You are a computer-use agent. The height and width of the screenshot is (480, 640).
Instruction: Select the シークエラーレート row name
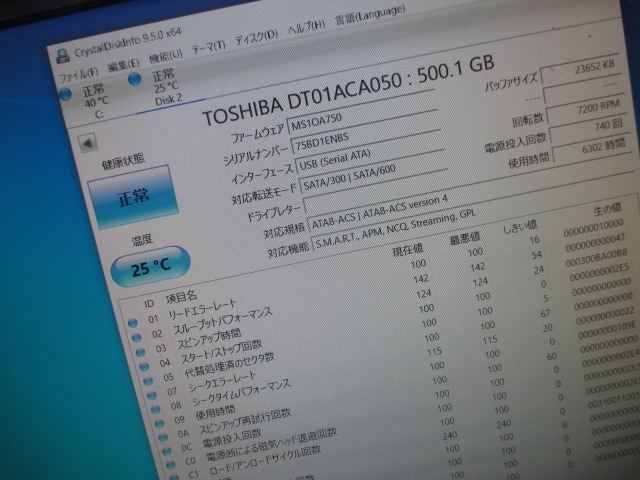(x=222, y=382)
